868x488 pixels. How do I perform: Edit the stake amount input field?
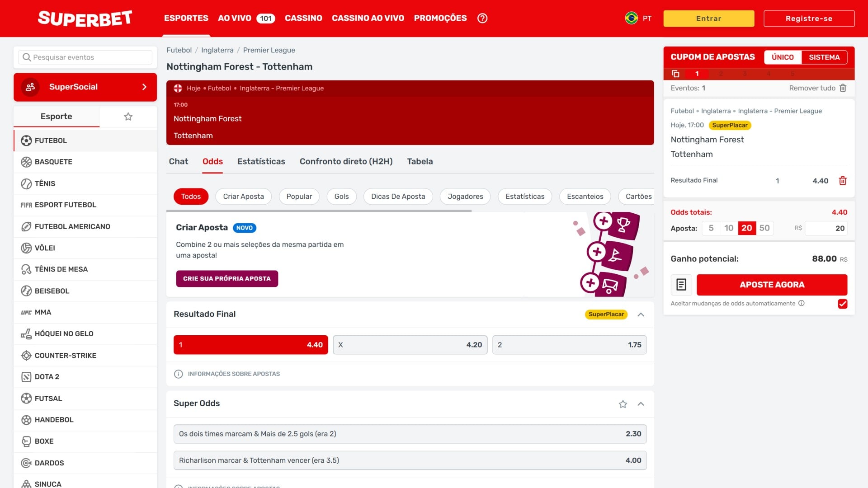pos(826,228)
